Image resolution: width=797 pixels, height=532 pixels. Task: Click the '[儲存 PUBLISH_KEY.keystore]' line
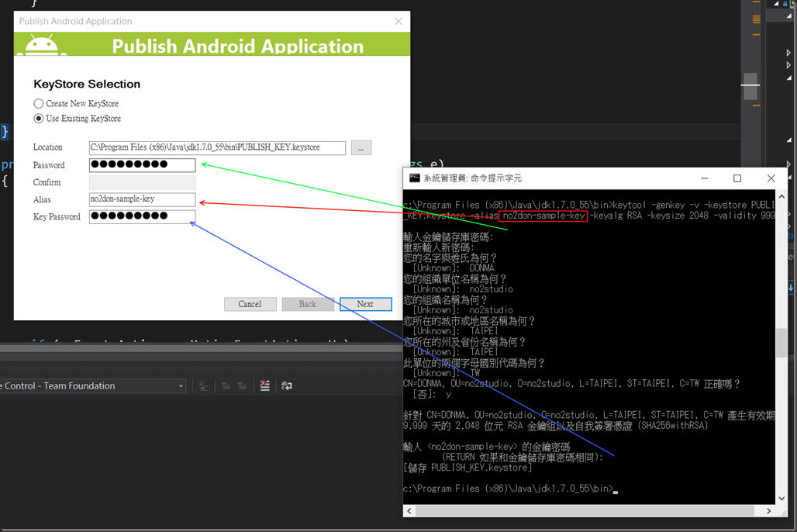click(x=468, y=468)
